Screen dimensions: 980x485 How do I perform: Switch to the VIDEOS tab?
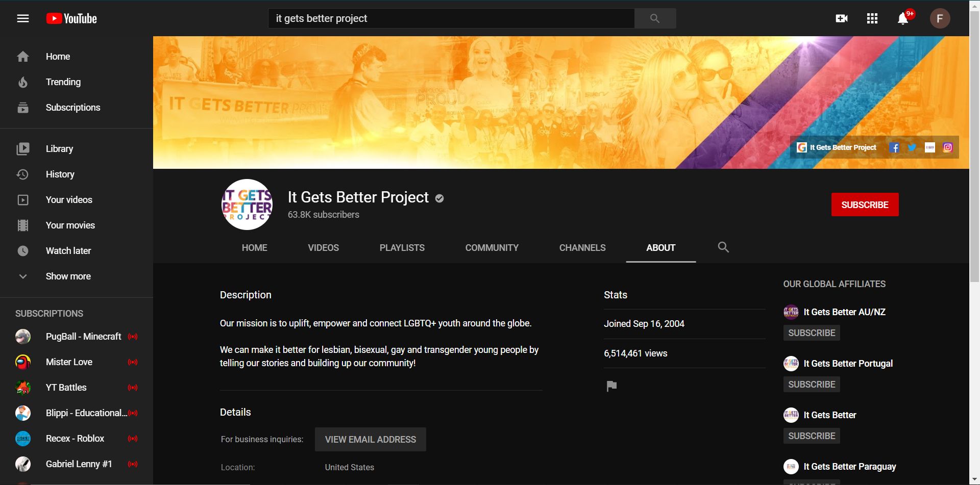tap(323, 248)
